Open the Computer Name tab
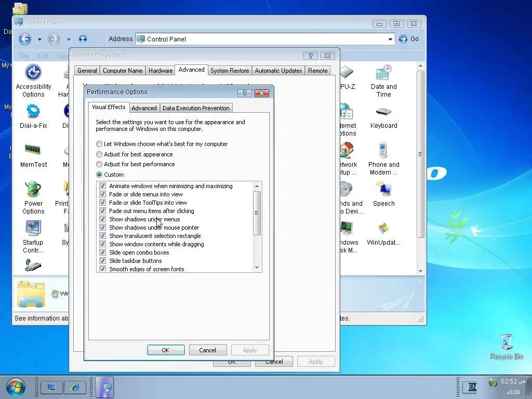The width and height of the screenshot is (532, 399). click(123, 71)
